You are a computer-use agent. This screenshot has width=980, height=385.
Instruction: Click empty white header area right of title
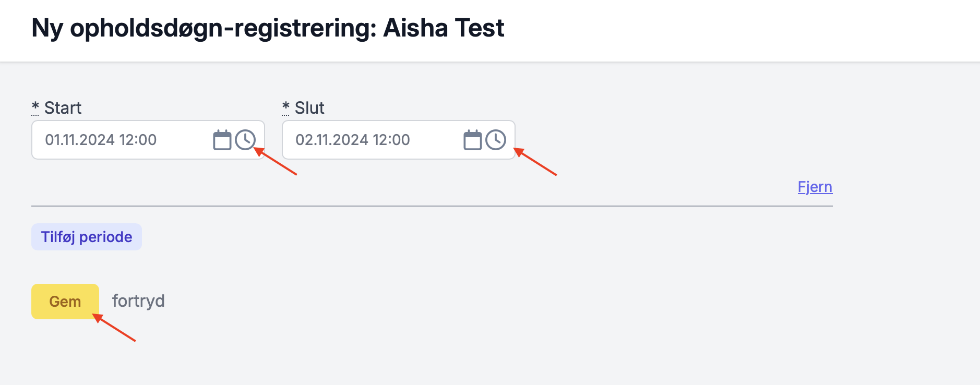pyautogui.click(x=731, y=29)
